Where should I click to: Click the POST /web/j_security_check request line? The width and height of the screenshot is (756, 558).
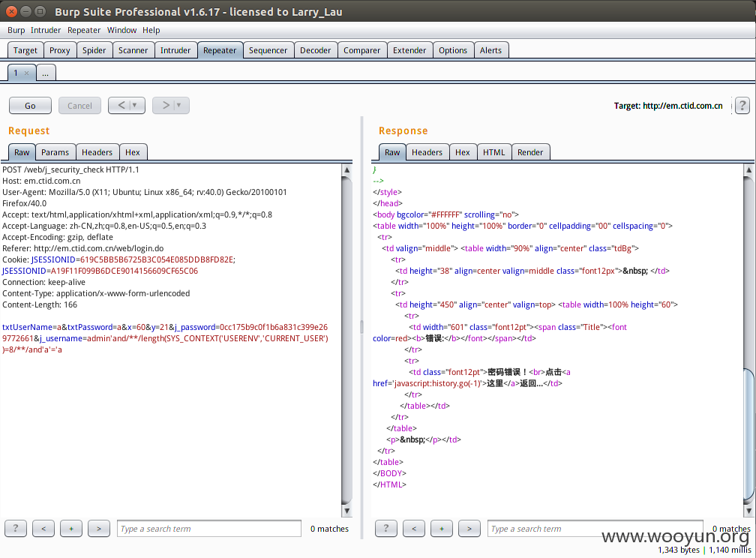click(x=70, y=169)
